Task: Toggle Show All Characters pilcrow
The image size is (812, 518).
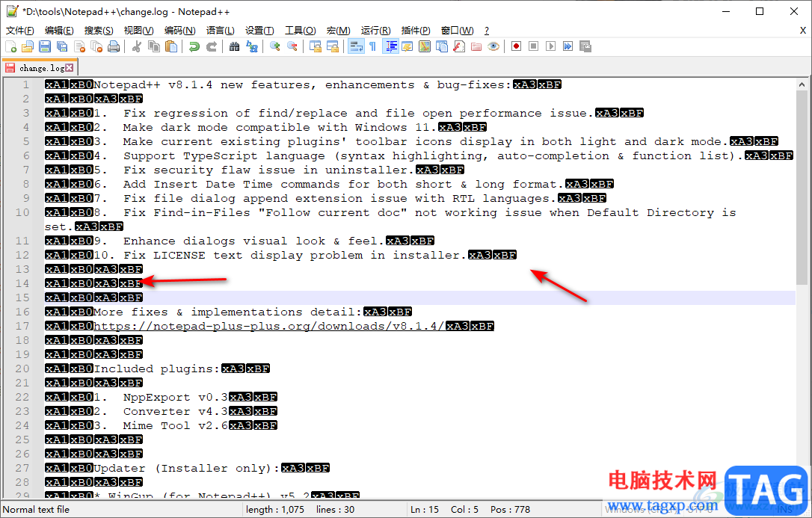Action: point(373,46)
